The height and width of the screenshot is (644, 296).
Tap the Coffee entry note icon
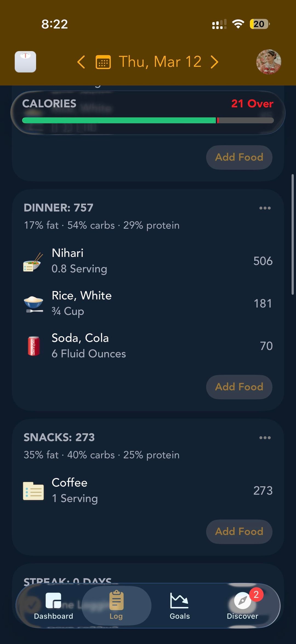pyautogui.click(x=33, y=491)
